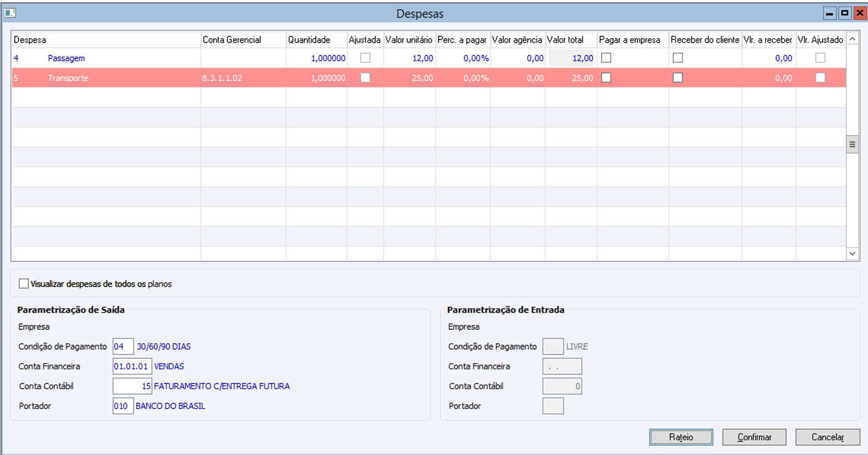Enable Visualizar despesas de todos os planos
This screenshot has height=455, width=868.
pos(24,284)
